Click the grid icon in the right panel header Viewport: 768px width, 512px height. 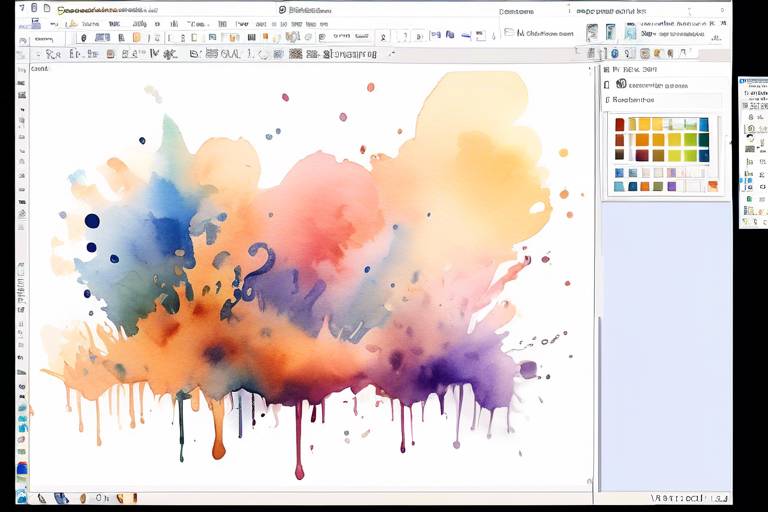coord(606,70)
